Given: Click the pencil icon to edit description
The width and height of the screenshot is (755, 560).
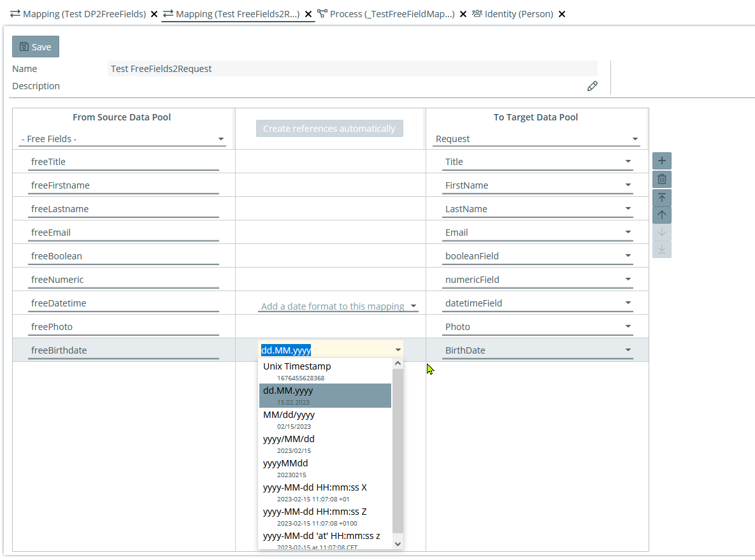Looking at the screenshot, I should pos(592,86).
